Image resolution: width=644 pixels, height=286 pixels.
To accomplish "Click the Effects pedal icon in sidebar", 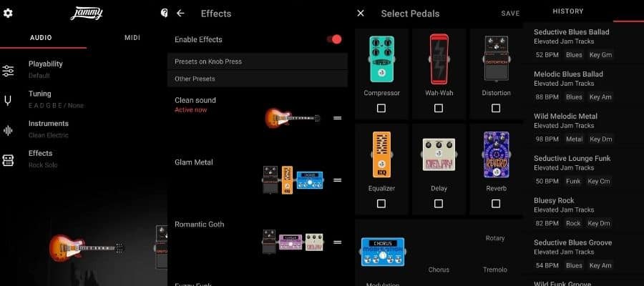I will pyautogui.click(x=8, y=160).
